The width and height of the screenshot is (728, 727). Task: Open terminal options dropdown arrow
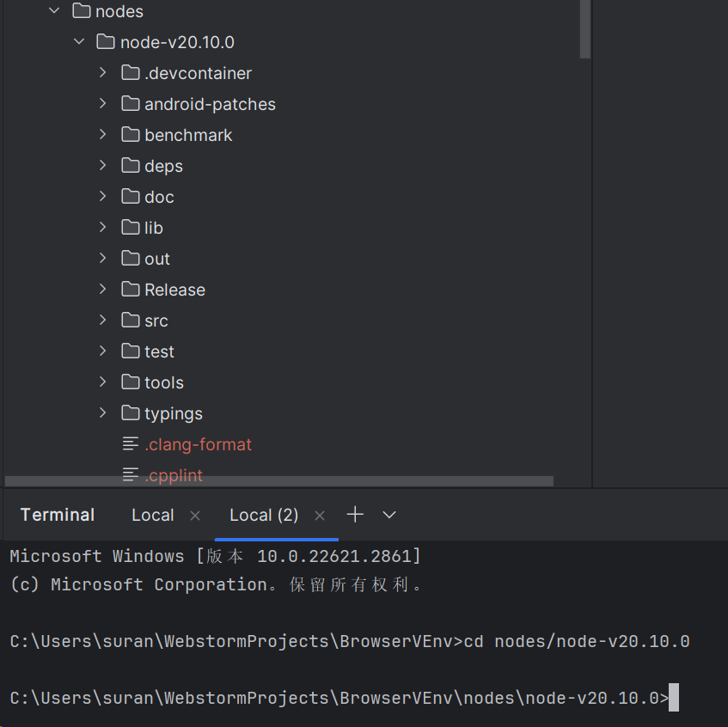click(x=389, y=515)
